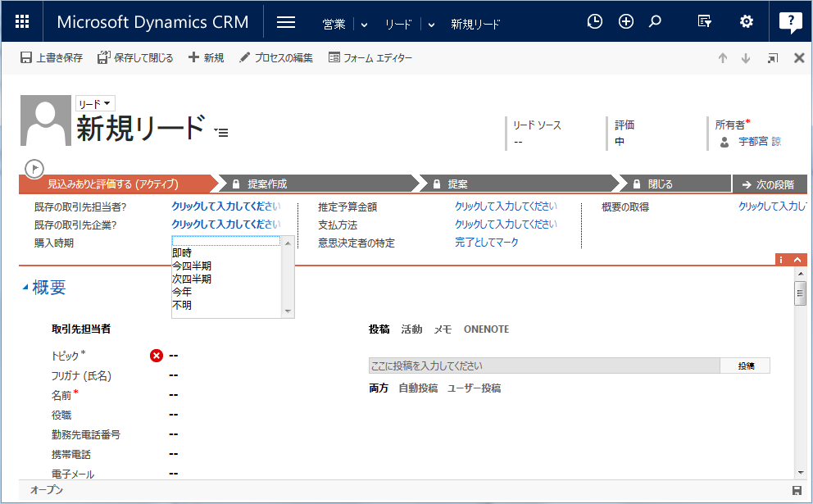Click 次の段階 next stage button

770,184
